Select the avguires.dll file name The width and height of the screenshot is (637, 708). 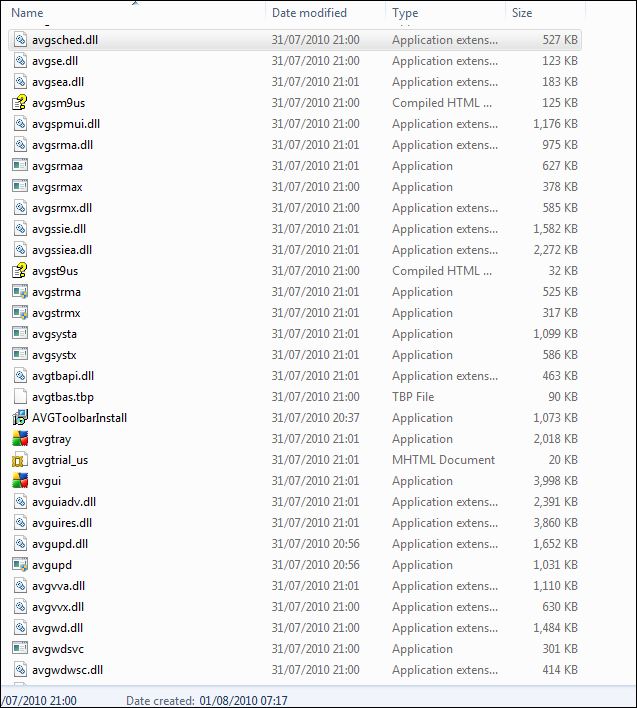(x=62, y=523)
